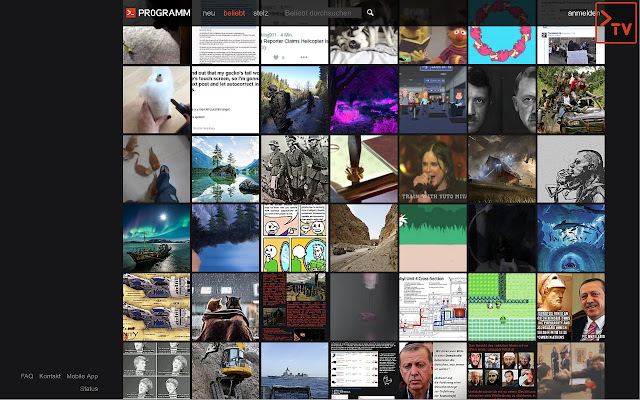The image size is (640, 400).
Task: Open the green Game Boy game thumbnail
Action: [502, 307]
